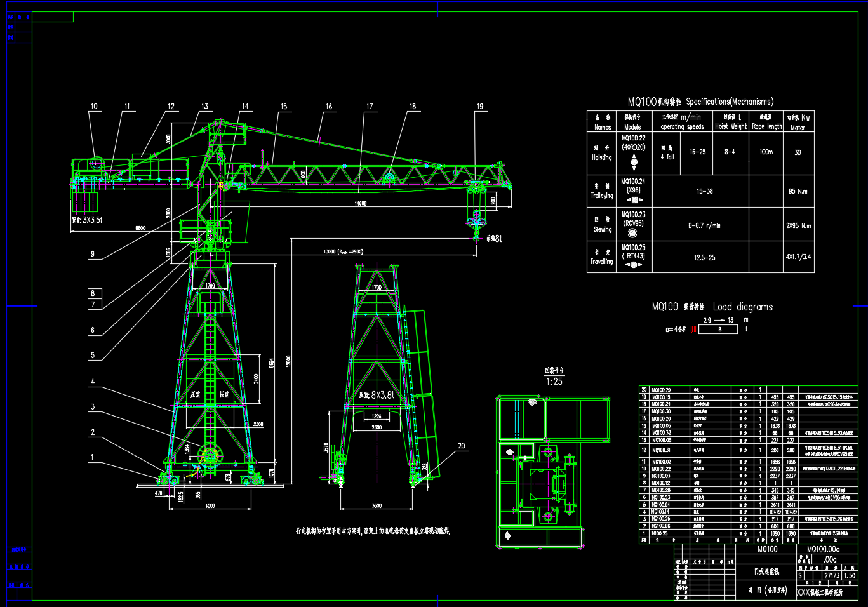Select the 'XXX' institute name in title block

[803, 592]
